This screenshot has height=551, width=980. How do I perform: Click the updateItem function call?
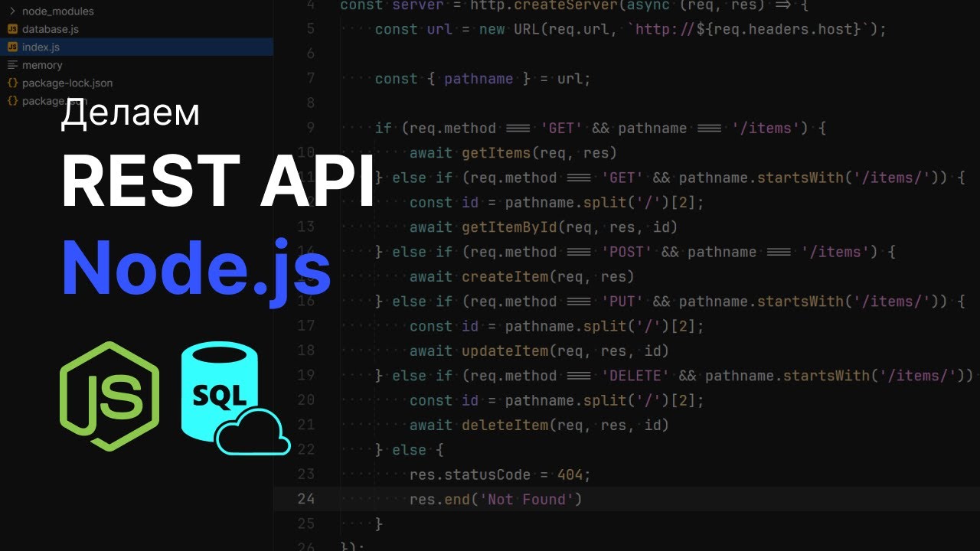(x=505, y=351)
